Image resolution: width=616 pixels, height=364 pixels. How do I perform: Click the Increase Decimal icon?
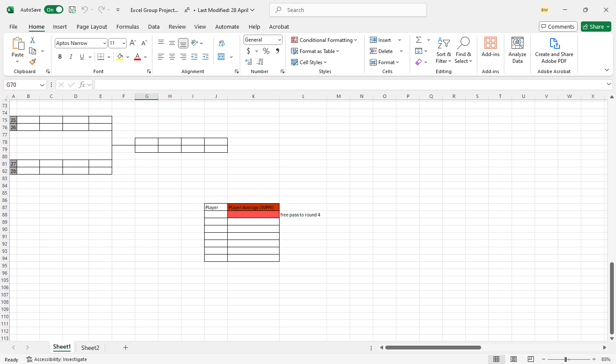(x=249, y=62)
